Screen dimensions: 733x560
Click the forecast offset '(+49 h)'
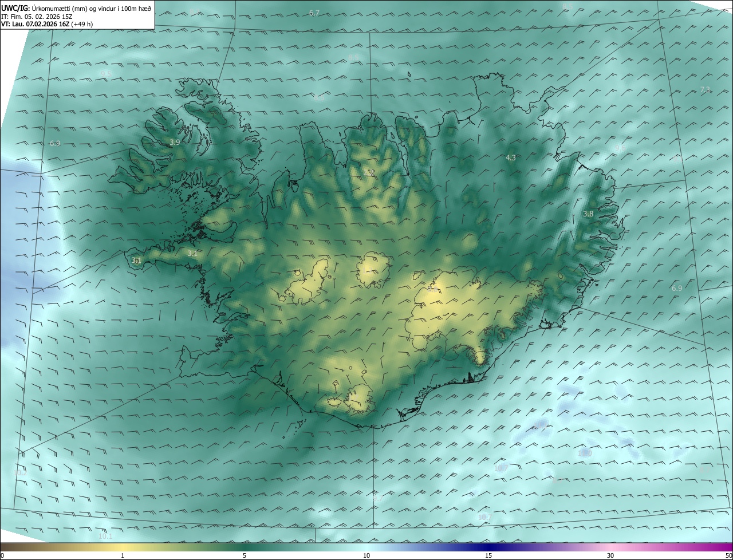coord(82,24)
